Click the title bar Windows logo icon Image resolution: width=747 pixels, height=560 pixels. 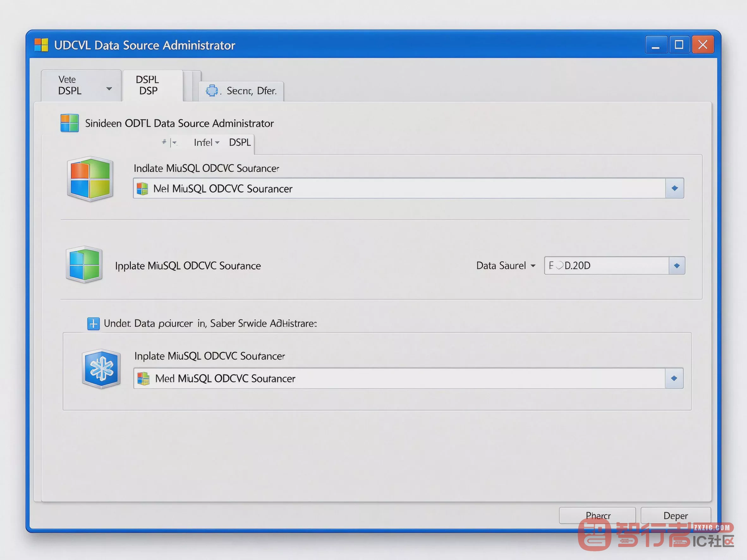(x=41, y=45)
